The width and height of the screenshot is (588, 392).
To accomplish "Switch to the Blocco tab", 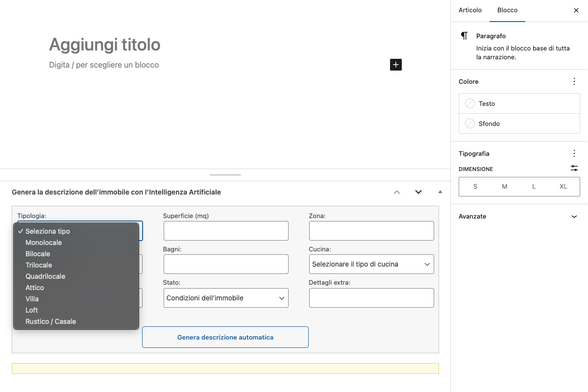I will pos(507,10).
